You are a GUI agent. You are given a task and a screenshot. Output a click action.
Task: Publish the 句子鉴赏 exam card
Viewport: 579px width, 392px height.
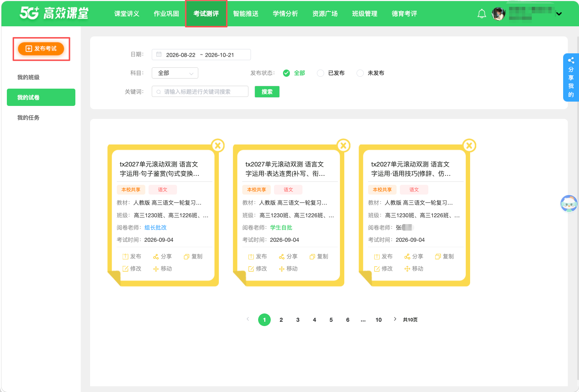[132, 257]
